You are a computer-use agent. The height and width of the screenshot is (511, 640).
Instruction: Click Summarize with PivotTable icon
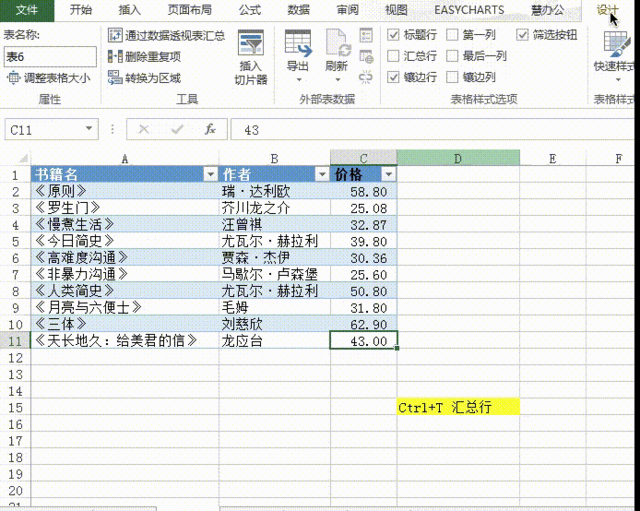pyautogui.click(x=115, y=35)
